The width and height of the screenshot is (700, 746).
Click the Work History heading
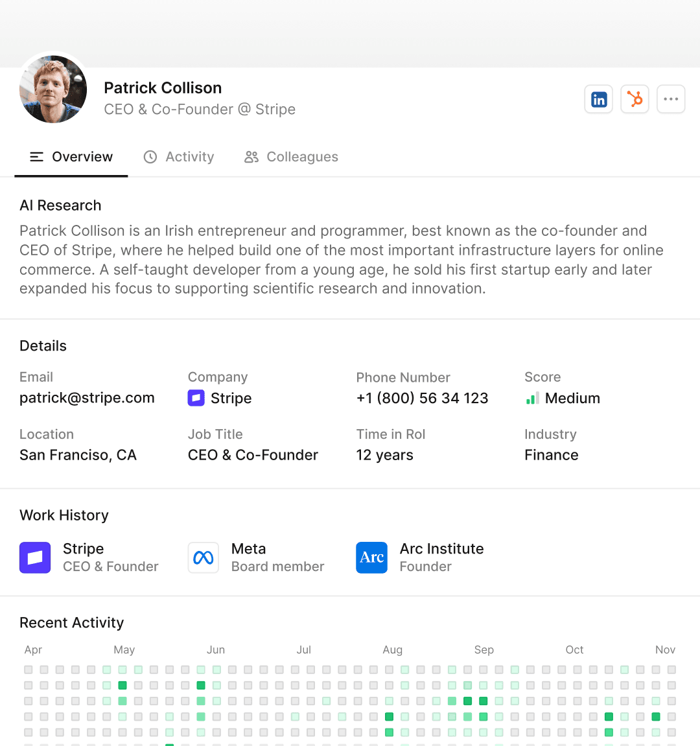tap(64, 515)
